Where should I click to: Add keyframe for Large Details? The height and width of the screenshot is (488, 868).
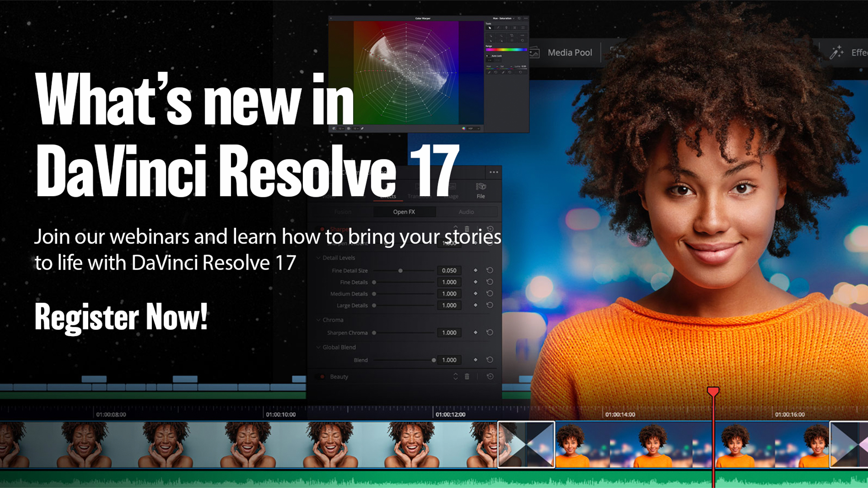pyautogui.click(x=475, y=305)
